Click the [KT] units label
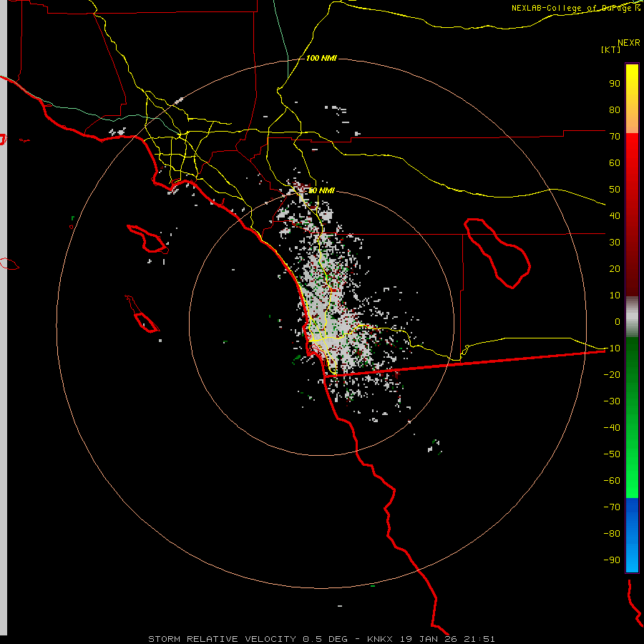644x644 pixels. (611, 49)
